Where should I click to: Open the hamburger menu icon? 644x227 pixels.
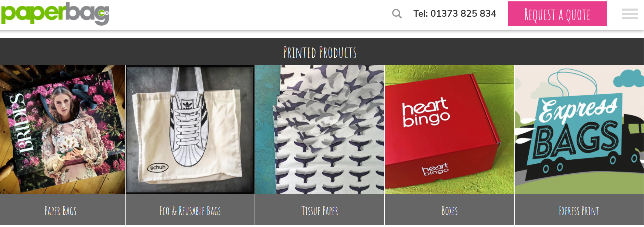(630, 14)
